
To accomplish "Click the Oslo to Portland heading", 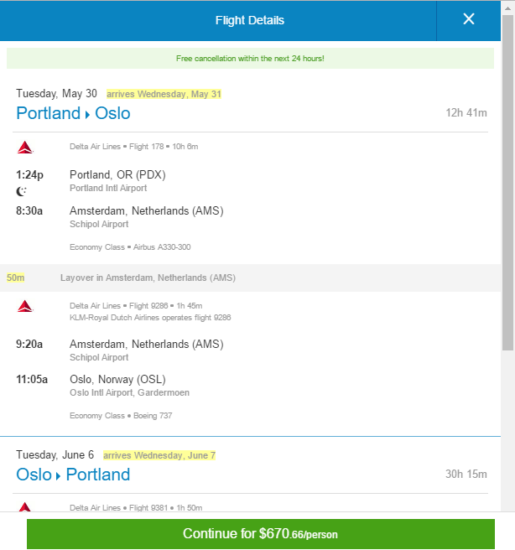I will 73,475.
